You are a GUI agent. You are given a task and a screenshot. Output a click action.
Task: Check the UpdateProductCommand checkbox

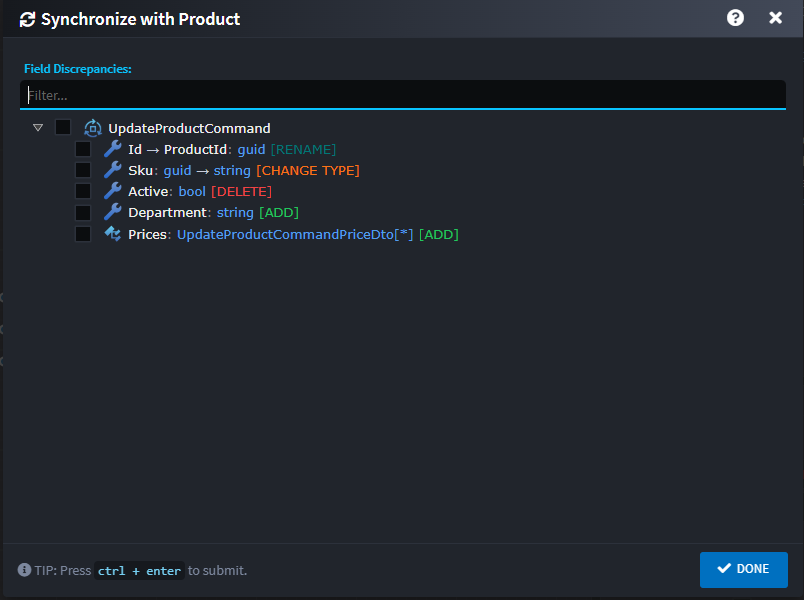[x=63, y=127]
